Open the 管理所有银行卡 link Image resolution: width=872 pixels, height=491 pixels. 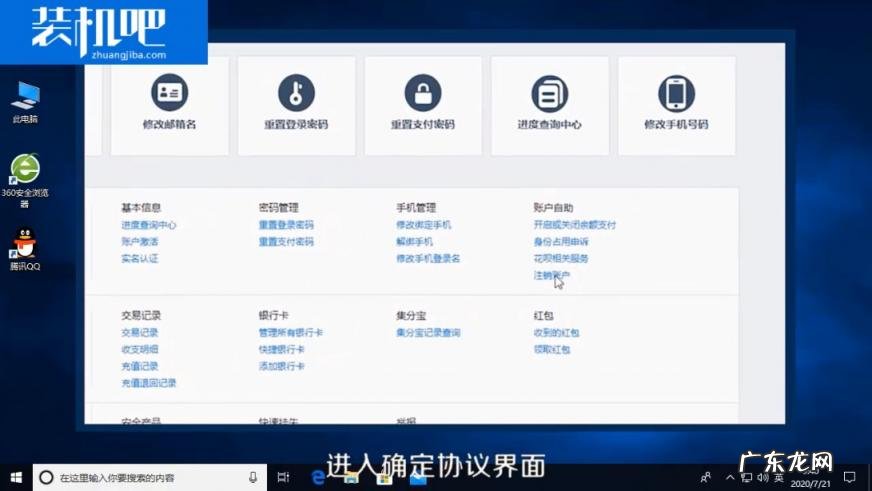tap(290, 333)
